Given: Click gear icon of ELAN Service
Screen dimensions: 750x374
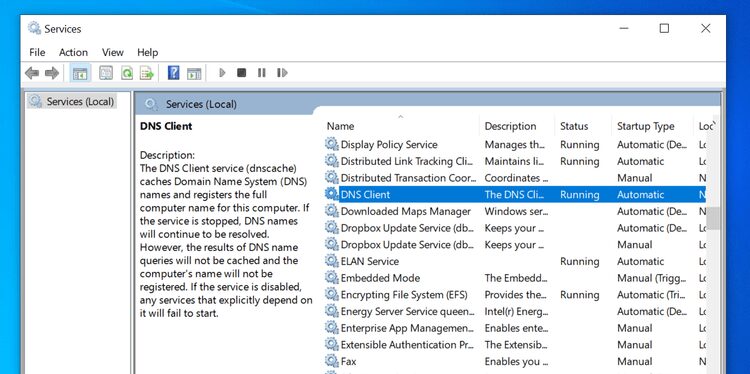Looking at the screenshot, I should tap(331, 261).
